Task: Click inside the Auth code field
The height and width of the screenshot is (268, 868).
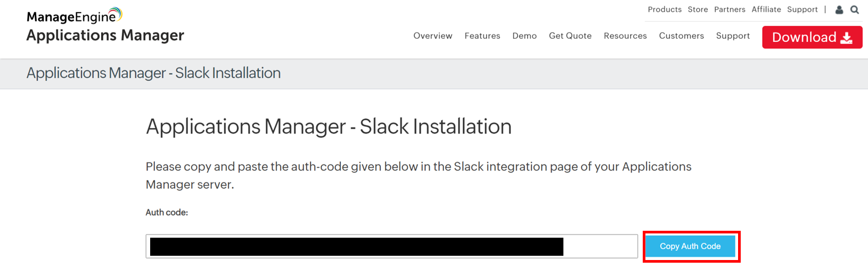Action: pos(600,246)
